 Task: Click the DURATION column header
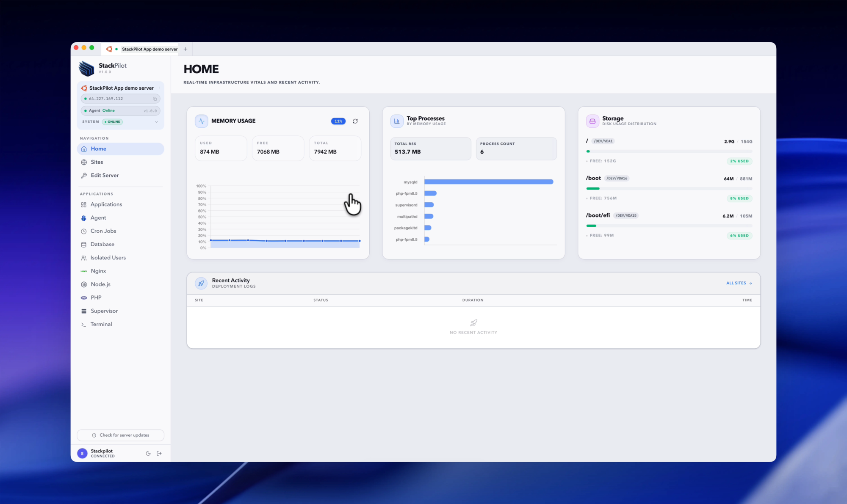coord(473,300)
